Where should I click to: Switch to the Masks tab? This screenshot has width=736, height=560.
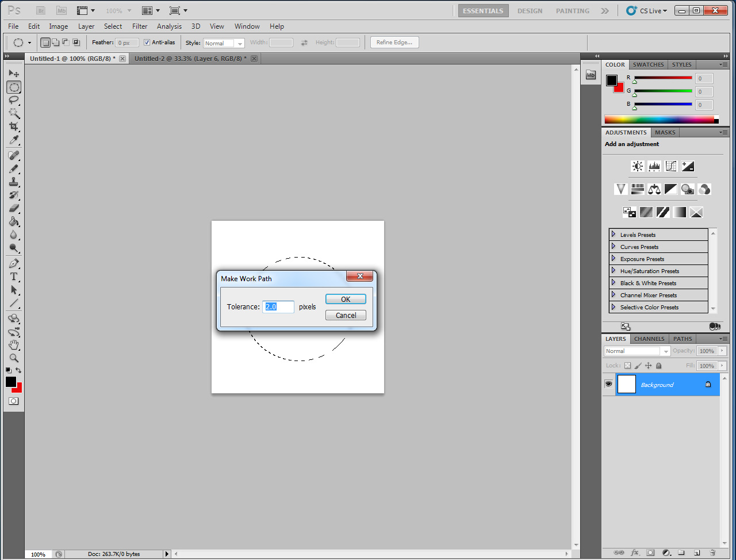(665, 133)
